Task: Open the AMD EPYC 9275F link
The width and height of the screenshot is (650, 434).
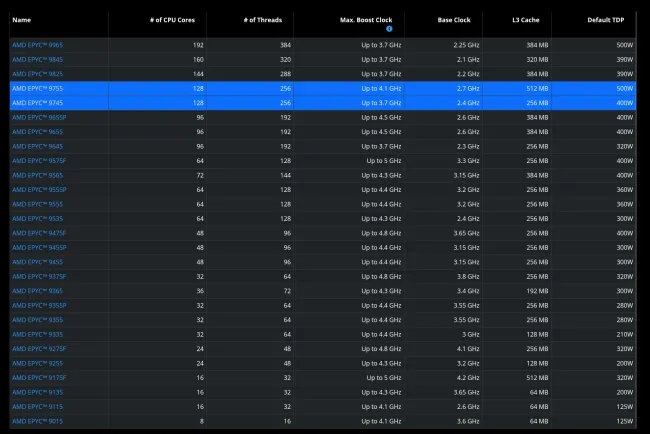Action: pos(39,348)
